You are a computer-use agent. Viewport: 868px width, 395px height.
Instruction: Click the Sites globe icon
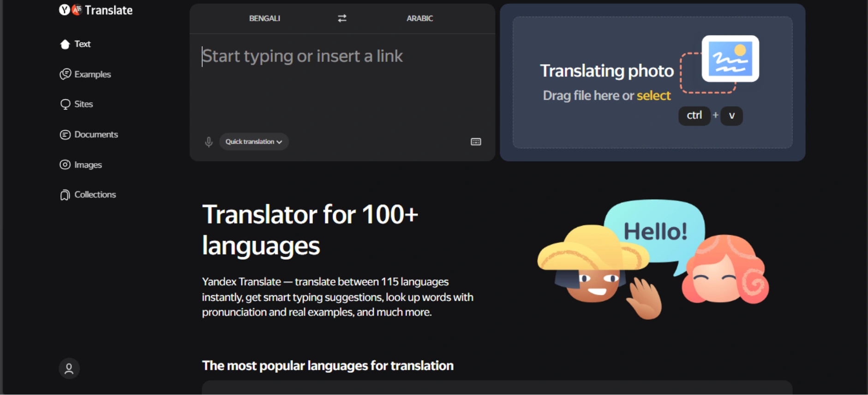(65, 104)
